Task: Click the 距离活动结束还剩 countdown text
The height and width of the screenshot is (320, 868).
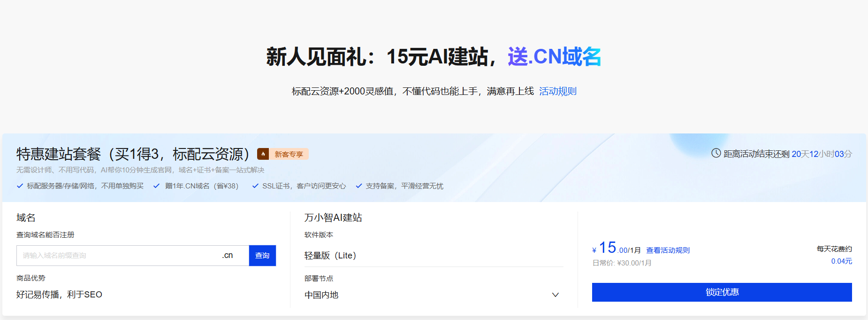Action: (x=756, y=154)
